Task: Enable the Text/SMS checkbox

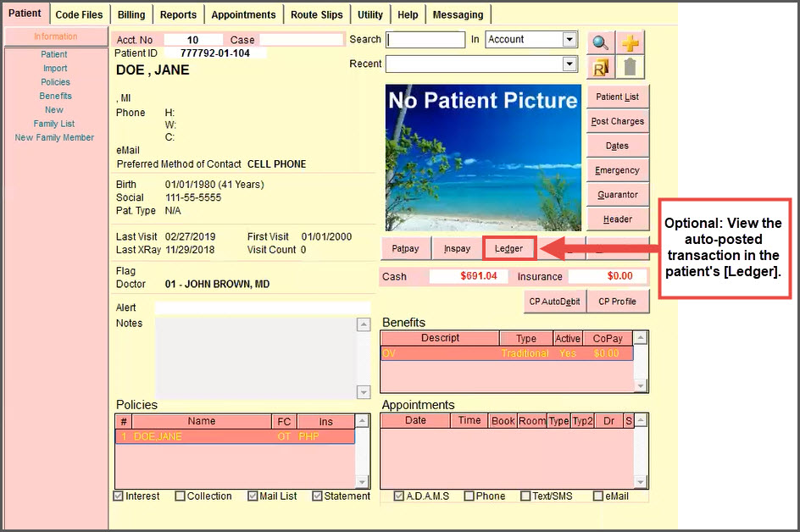Action: [525, 496]
